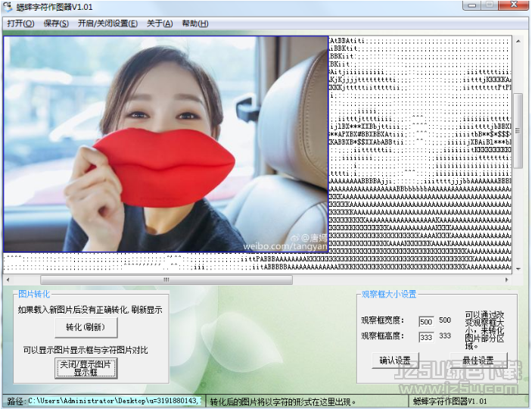Image resolution: width=532 pixels, height=409 pixels.
Task: Click the 333 value beside height field
Action: pyautogui.click(x=445, y=336)
